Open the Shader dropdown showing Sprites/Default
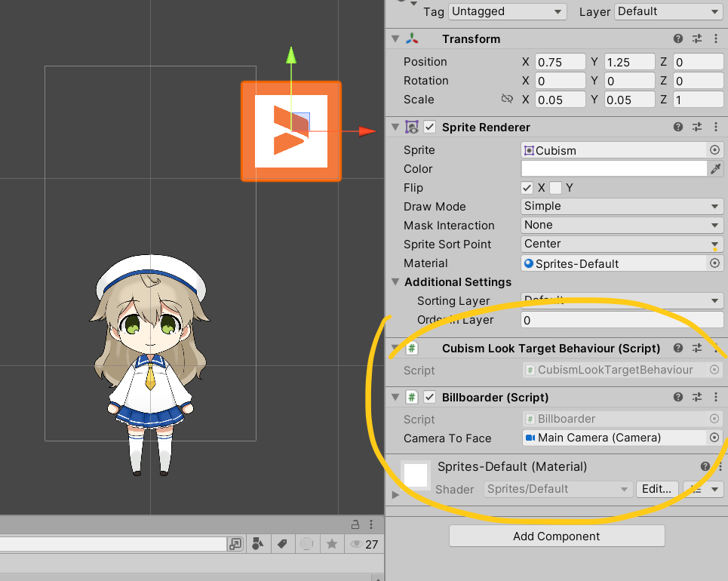The image size is (728, 581). point(558,489)
